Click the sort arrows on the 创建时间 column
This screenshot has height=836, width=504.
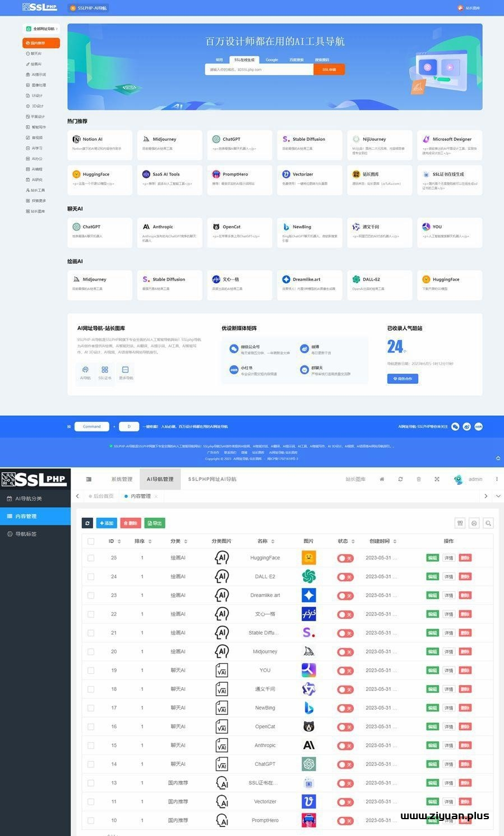395,541
